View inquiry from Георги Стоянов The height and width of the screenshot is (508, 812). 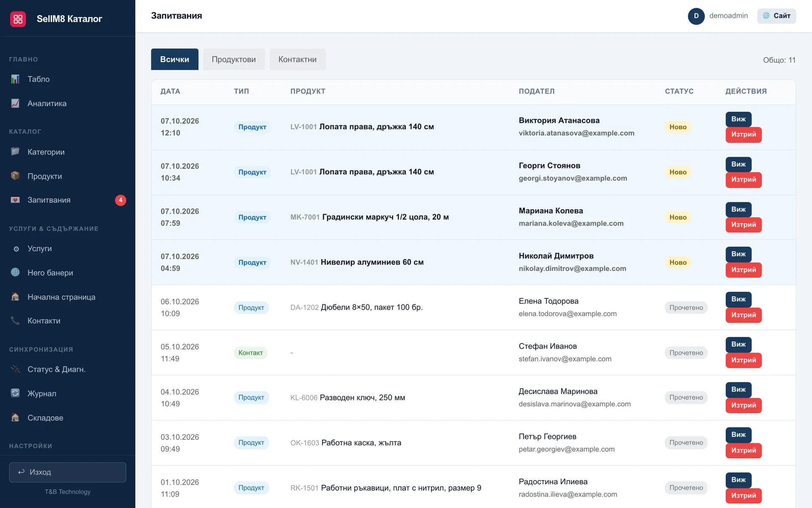coord(738,164)
